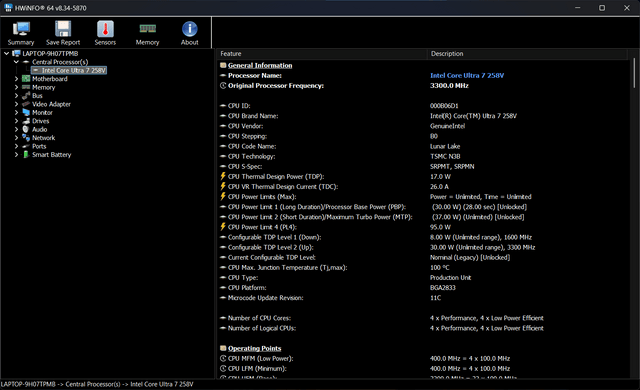Click the Memory tree node icon
The height and width of the screenshot is (390, 640).
coord(26,87)
